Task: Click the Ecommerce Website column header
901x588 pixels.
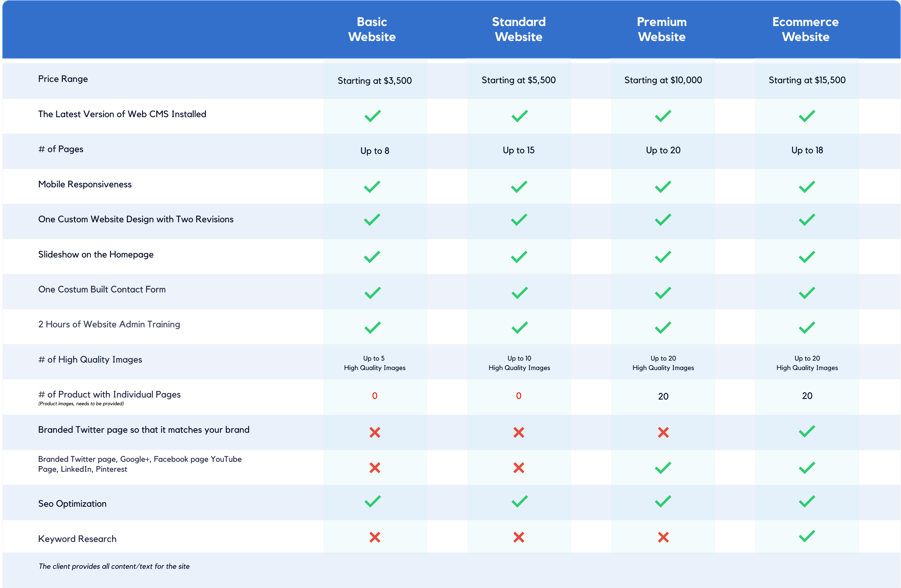Action: click(806, 29)
